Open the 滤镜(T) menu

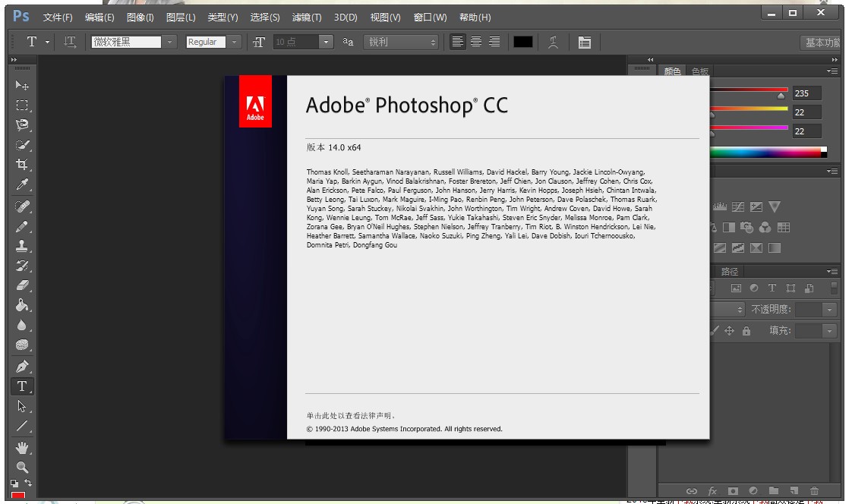click(307, 17)
